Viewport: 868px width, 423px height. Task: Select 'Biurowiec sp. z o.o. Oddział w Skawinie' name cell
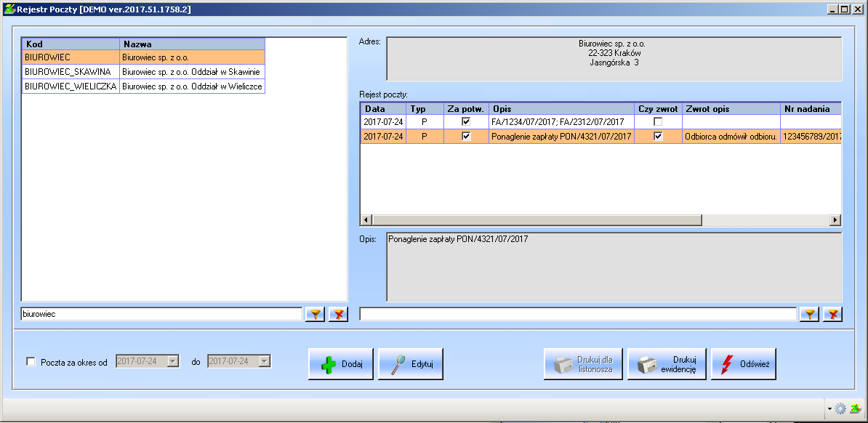coord(193,71)
